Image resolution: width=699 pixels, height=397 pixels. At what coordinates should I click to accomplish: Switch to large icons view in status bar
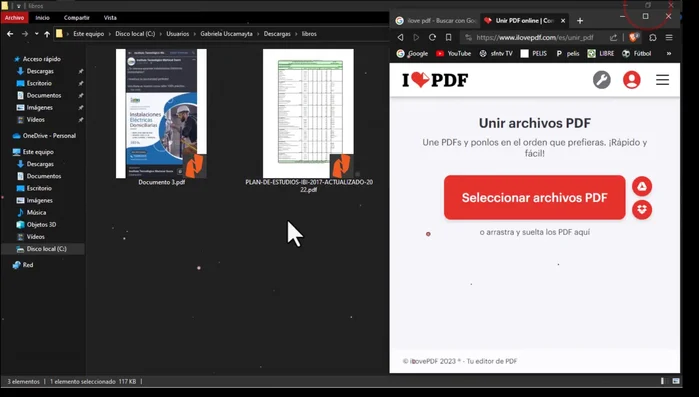pyautogui.click(x=676, y=381)
